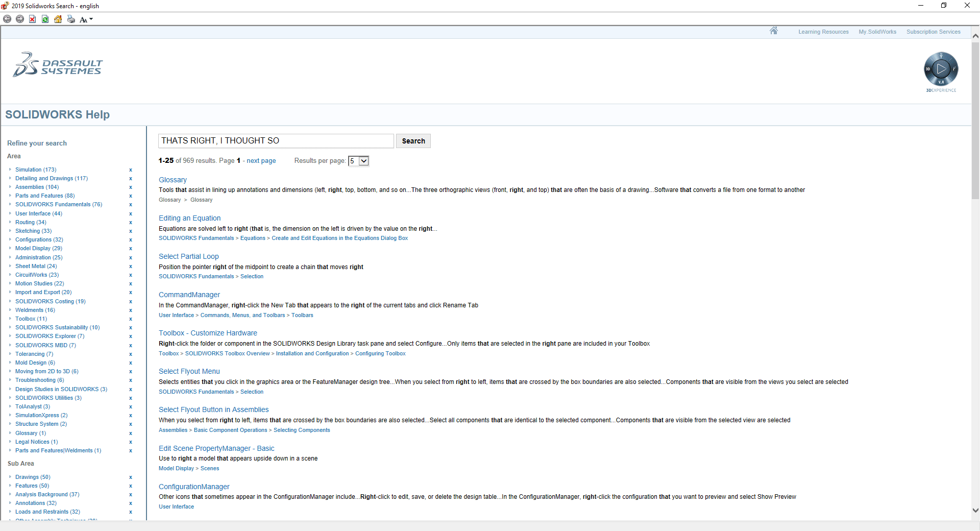
Task: Print the help page using printer icon
Action: (x=71, y=19)
